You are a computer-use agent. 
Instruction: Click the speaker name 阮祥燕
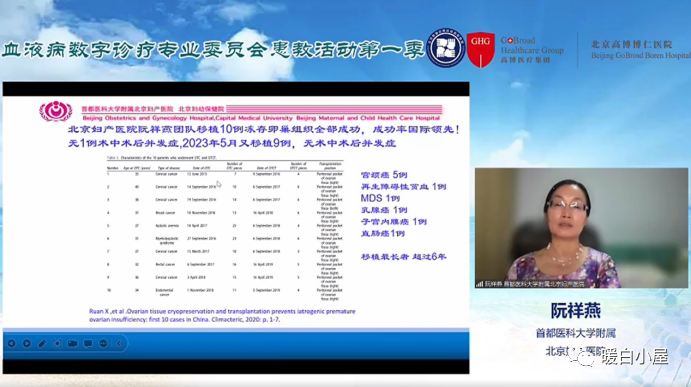pos(576,311)
